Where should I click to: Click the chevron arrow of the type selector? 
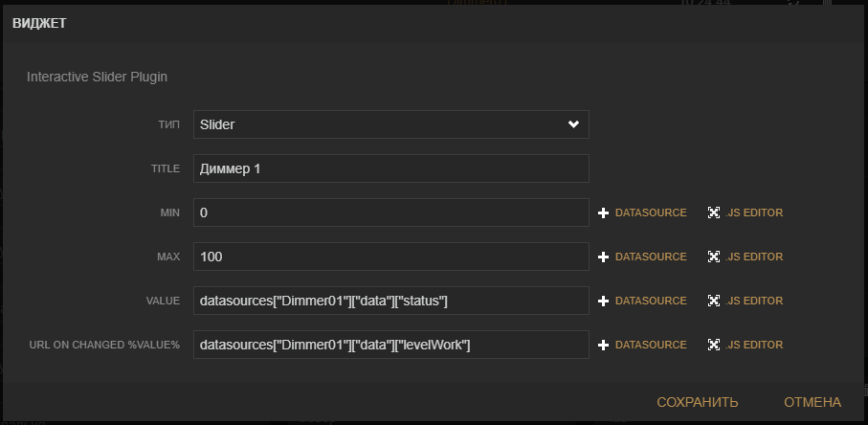tap(573, 124)
